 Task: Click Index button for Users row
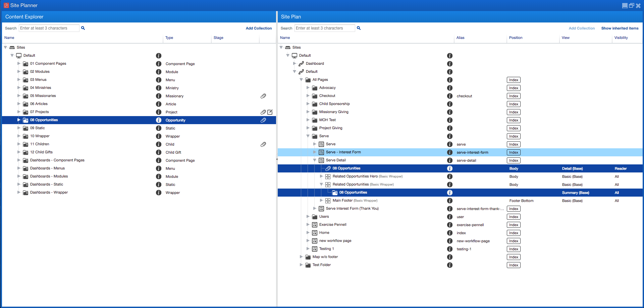[x=514, y=217]
